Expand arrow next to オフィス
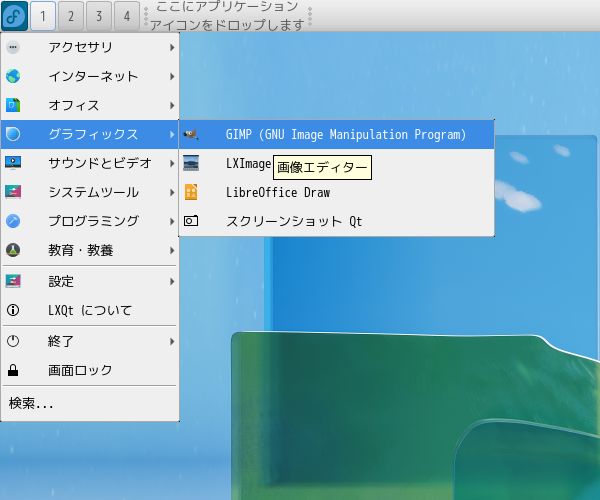The width and height of the screenshot is (600, 500). (x=172, y=105)
